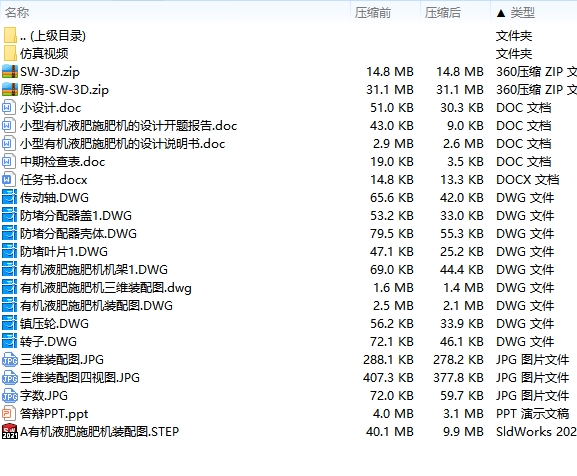The width and height of the screenshot is (577, 476).
Task: Select the ".. (上级目录)" row text
Action: (x=53, y=36)
